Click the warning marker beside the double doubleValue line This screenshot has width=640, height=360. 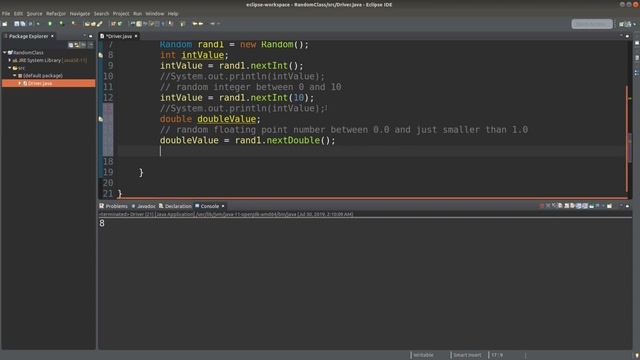[x=101, y=119]
